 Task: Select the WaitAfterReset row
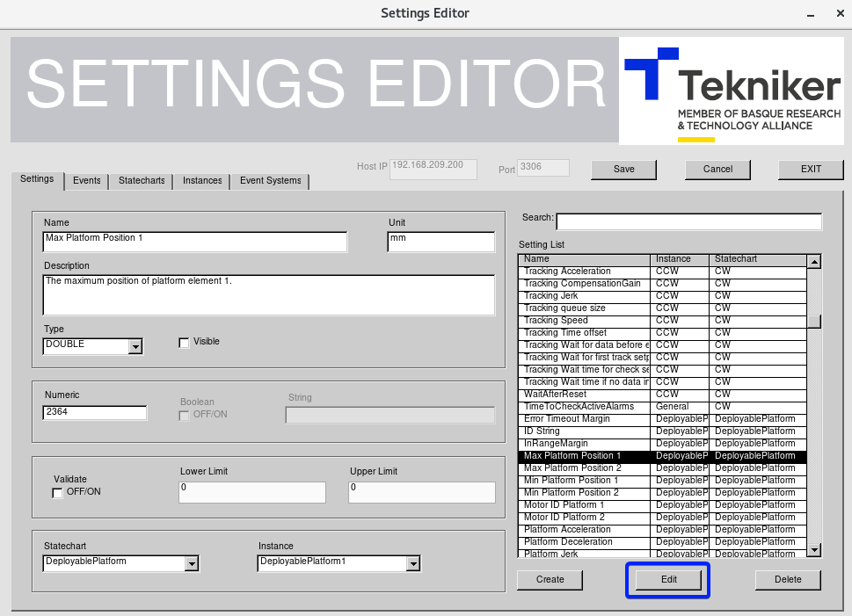[662, 395]
